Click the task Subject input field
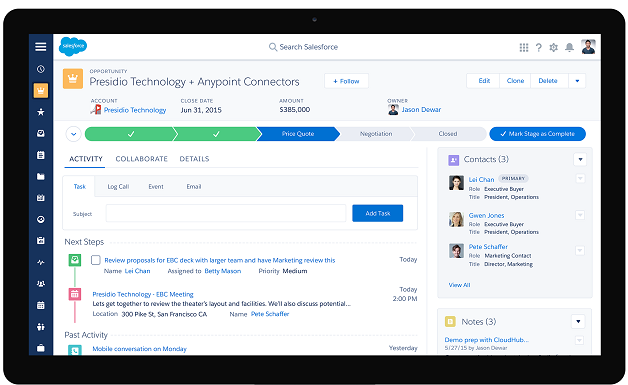The width and height of the screenshot is (628, 385). [226, 213]
